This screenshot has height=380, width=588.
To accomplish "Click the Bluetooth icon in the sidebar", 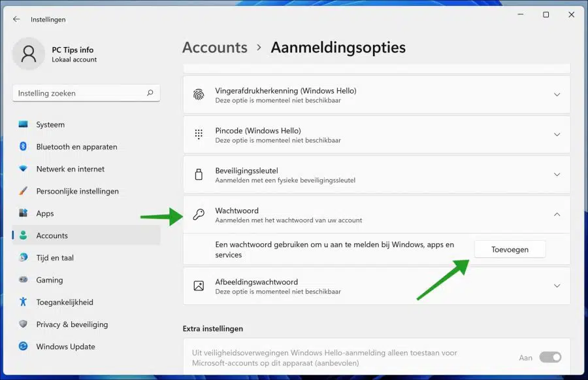I will pyautogui.click(x=24, y=147).
